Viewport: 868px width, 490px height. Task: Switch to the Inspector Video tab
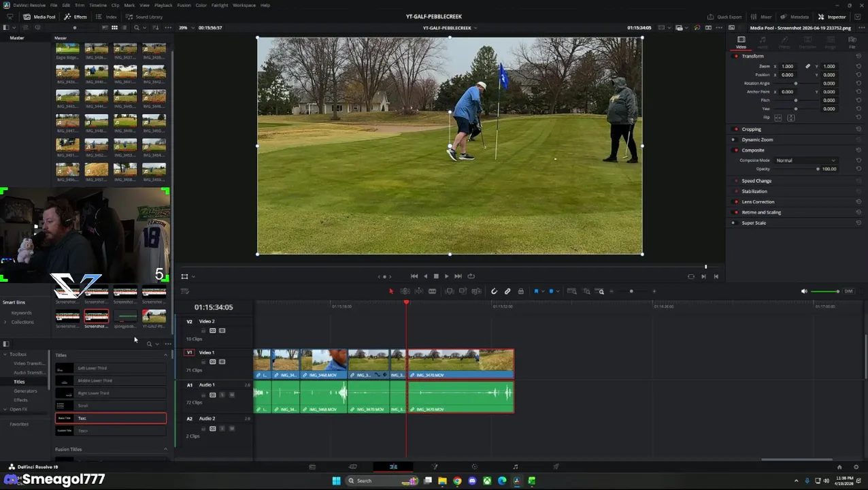pos(741,42)
